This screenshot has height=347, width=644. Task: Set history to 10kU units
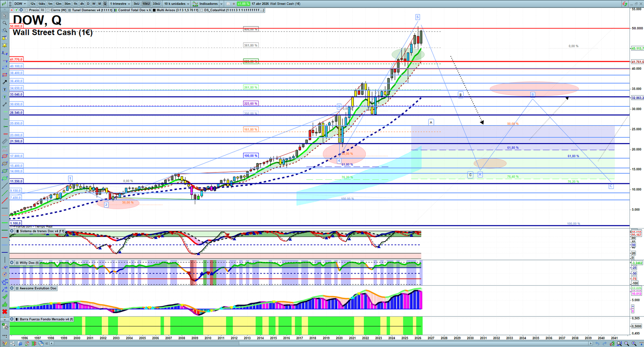146,4
